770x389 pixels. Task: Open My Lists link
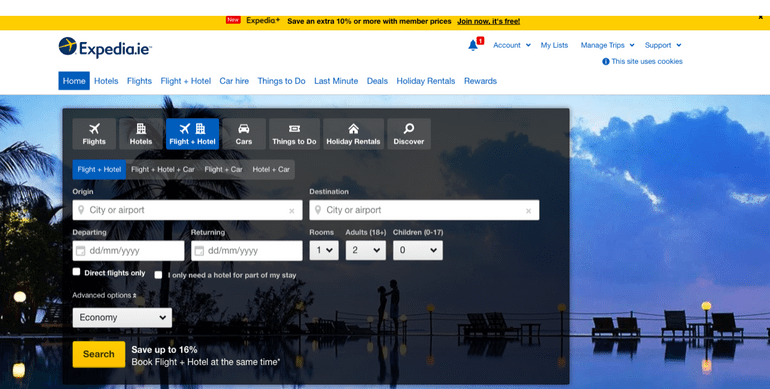tap(554, 45)
